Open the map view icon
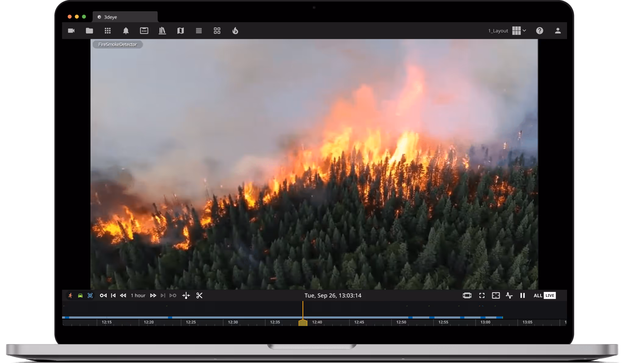624x364 pixels. [180, 31]
